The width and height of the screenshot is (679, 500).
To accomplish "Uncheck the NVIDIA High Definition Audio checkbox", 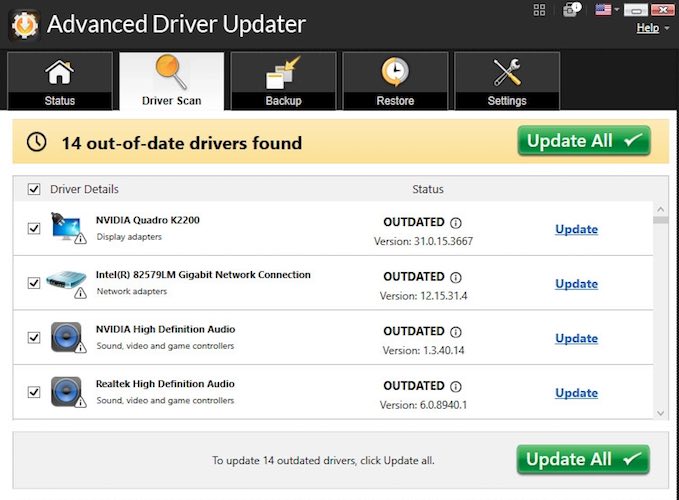I will [34, 337].
